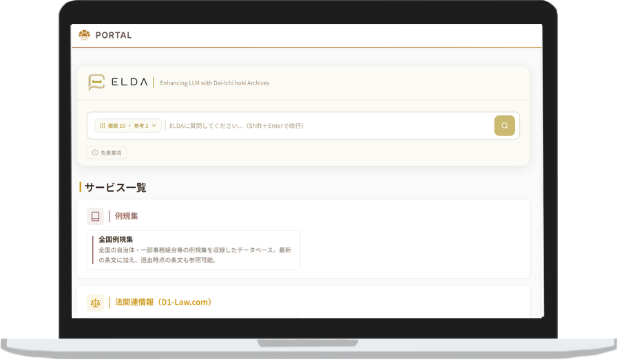619x360 pixels.
Task: Click the ELDA wordmark text
Action: coord(129,82)
